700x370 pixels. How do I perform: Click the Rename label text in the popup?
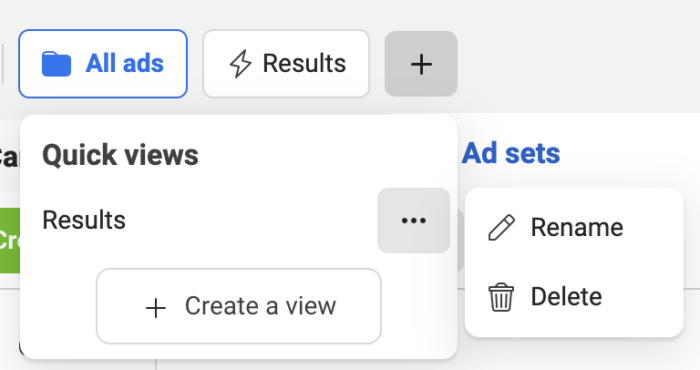577,228
